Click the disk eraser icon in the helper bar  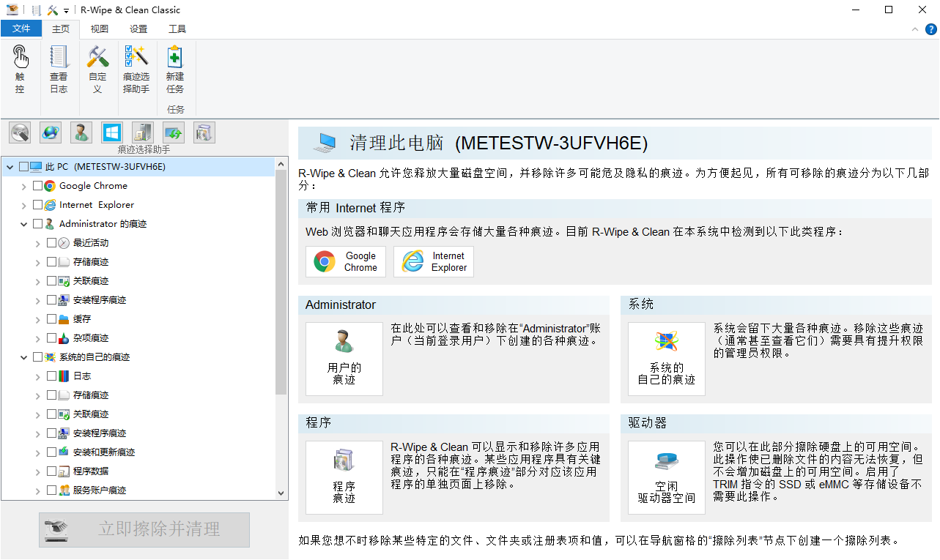(20, 132)
